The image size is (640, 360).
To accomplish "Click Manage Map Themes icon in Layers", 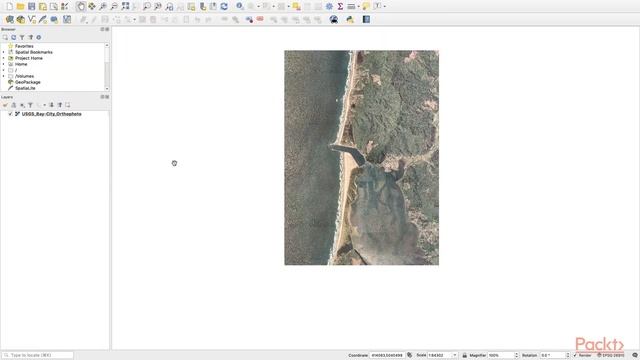I will point(22,105).
